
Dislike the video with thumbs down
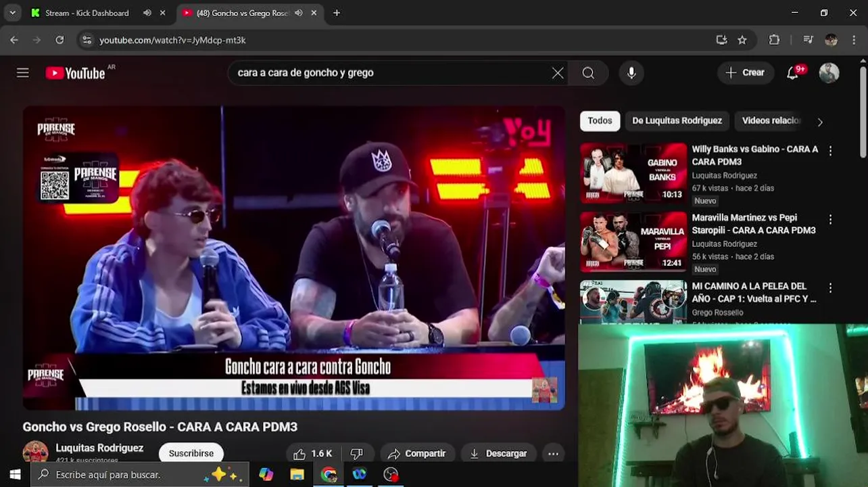click(x=356, y=453)
